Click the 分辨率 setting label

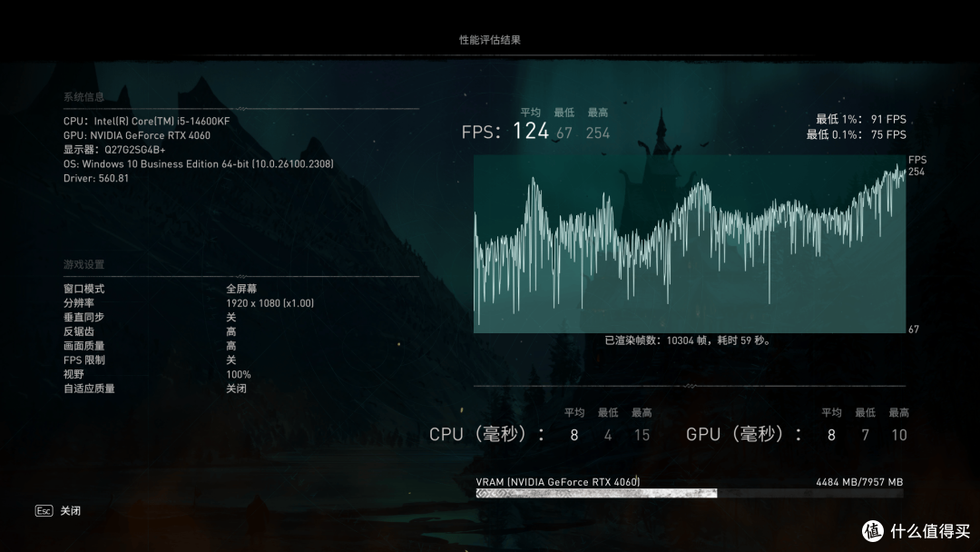(79, 303)
